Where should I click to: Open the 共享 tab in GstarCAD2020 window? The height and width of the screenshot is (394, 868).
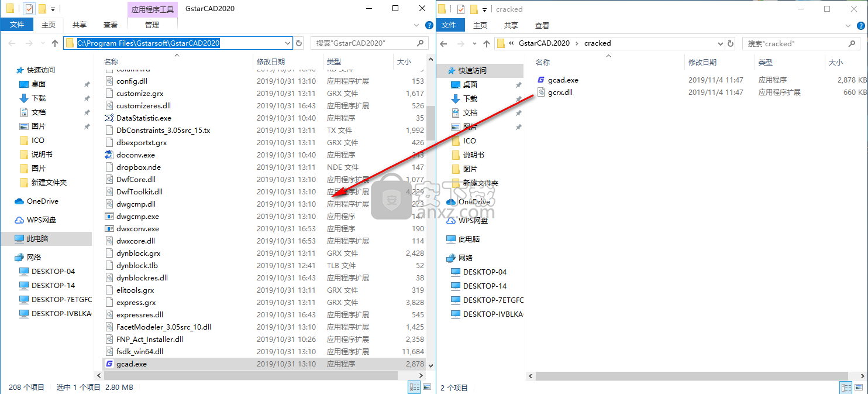pyautogui.click(x=80, y=25)
